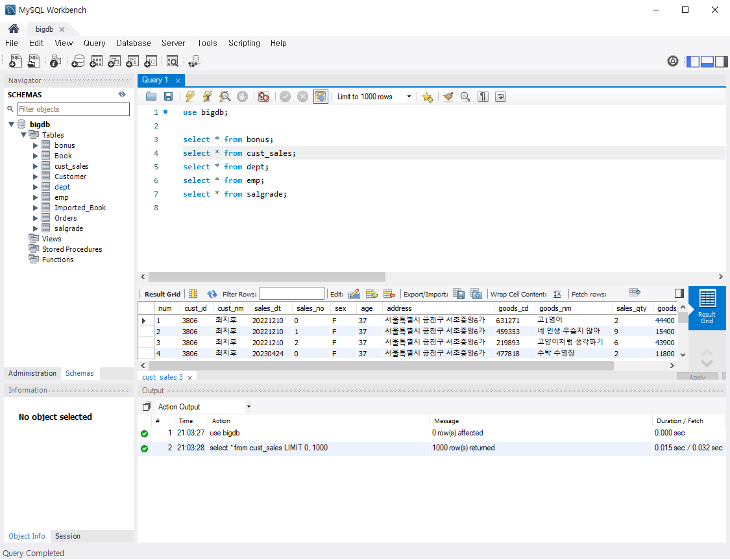Image resolution: width=730 pixels, height=560 pixels.
Task: Toggle wrap cell content icon
Action: pos(557,294)
